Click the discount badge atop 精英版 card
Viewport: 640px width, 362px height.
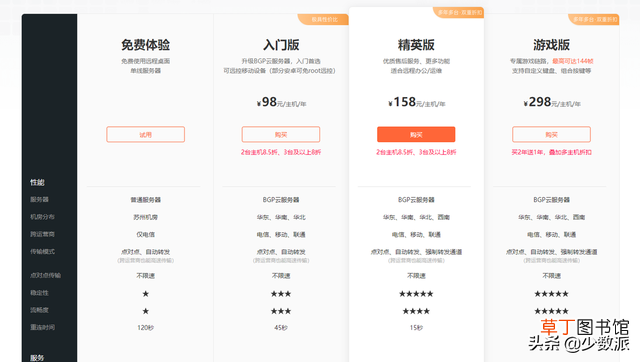pyautogui.click(x=459, y=12)
